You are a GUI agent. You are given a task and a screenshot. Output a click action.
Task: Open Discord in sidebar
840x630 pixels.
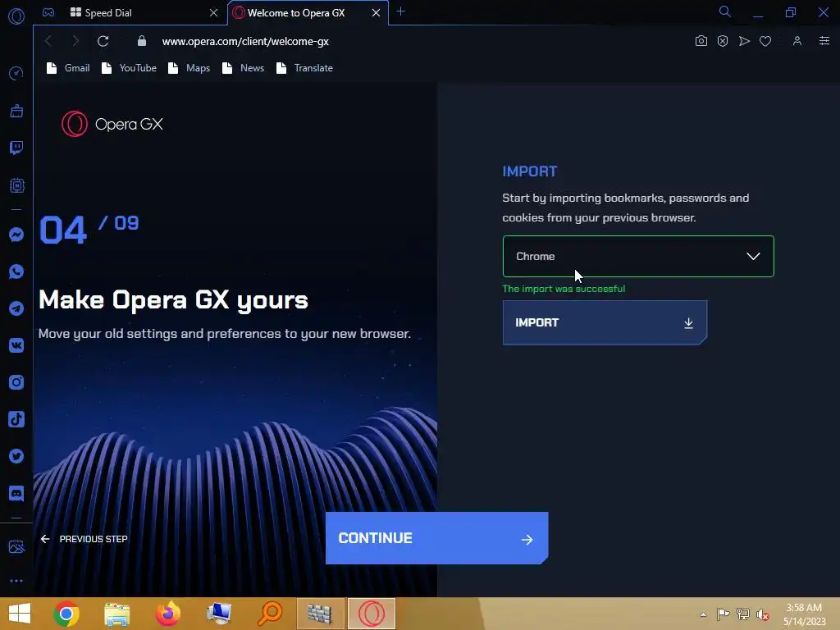point(16,493)
